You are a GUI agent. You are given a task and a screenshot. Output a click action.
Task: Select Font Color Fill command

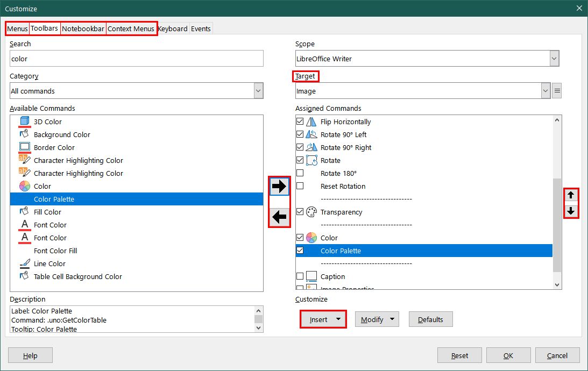click(x=55, y=251)
